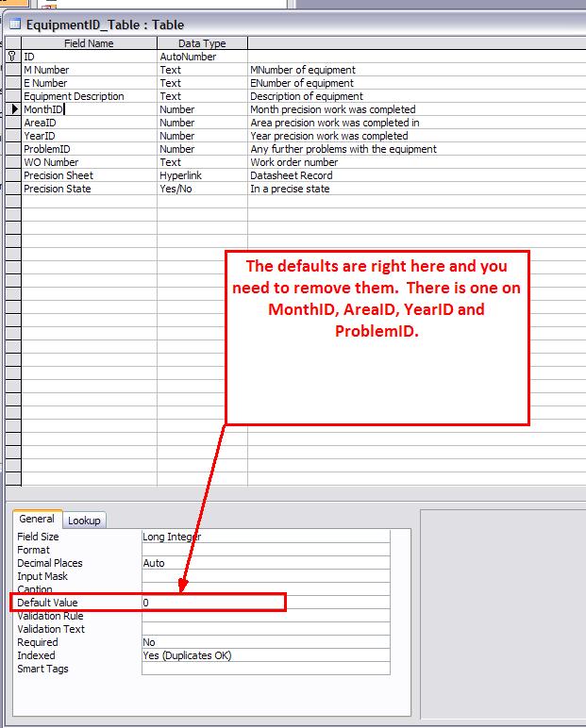Click into the MonthID field name cell
Viewport: 586px width, 728px height.
click(x=89, y=109)
